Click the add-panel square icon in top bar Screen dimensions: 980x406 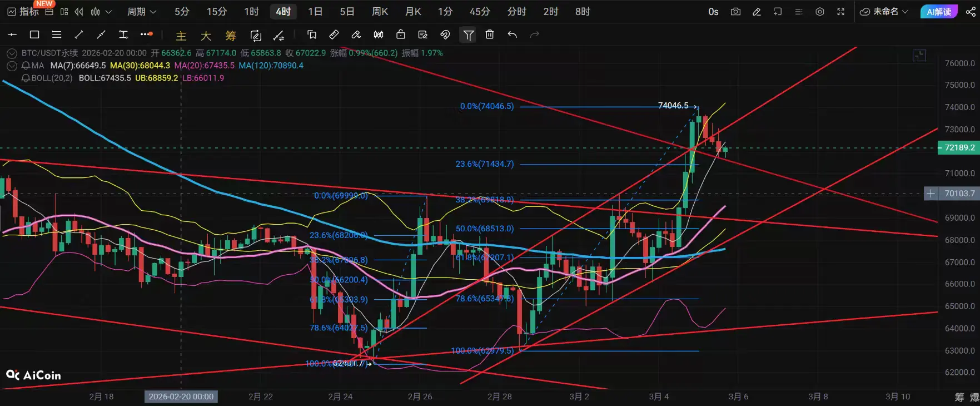pyautogui.click(x=778, y=12)
